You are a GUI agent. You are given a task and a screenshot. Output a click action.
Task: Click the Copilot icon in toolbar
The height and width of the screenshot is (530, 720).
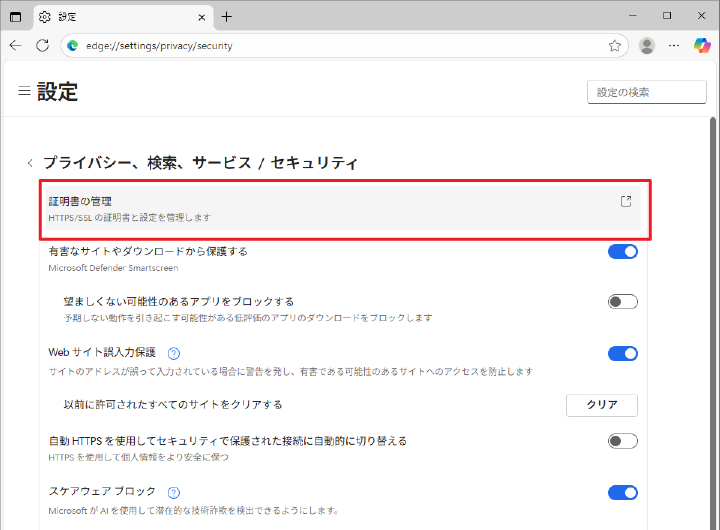(702, 45)
